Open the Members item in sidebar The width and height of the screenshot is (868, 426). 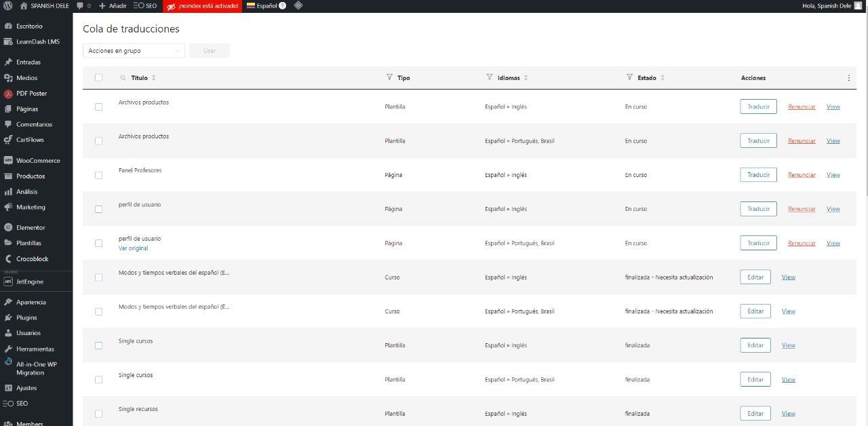36,423
